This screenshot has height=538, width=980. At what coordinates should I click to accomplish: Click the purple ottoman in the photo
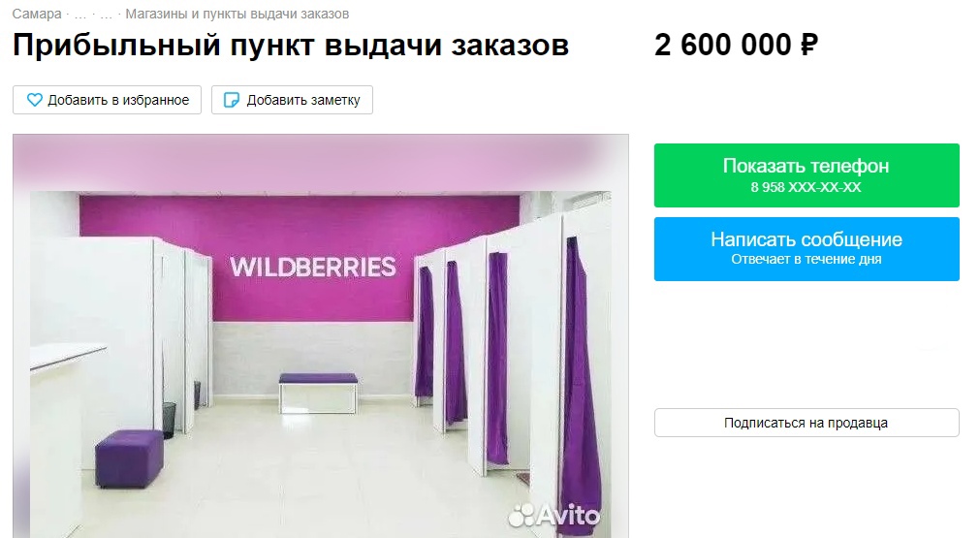[x=129, y=458]
